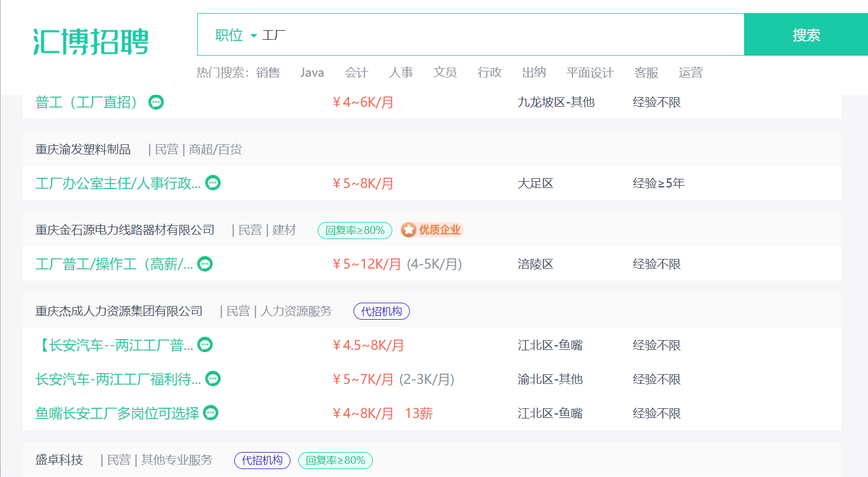Click the 搜索 button

pos(806,35)
